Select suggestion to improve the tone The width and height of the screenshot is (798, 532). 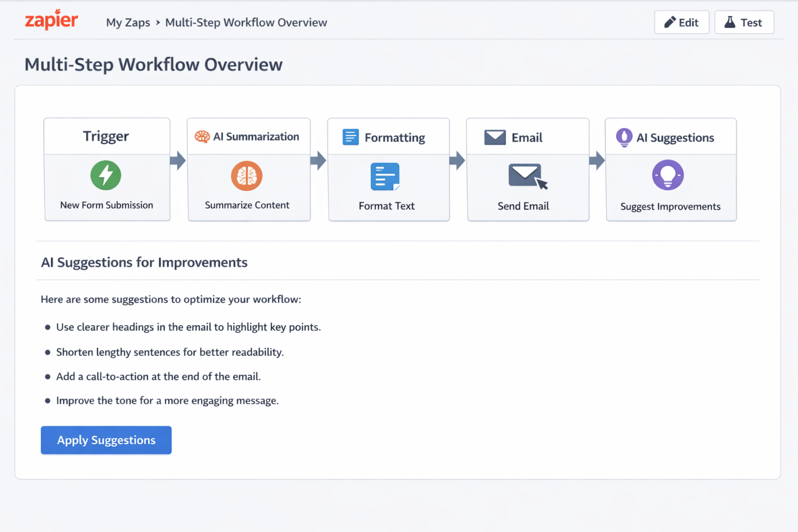click(x=167, y=401)
